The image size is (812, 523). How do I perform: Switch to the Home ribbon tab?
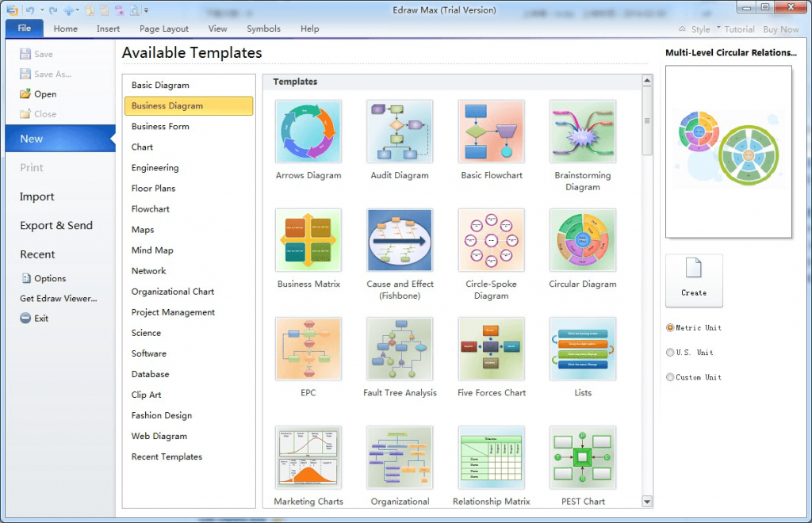pos(65,29)
